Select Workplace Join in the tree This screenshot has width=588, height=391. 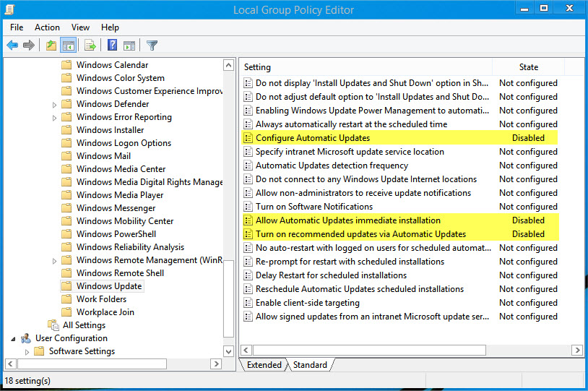[105, 312]
